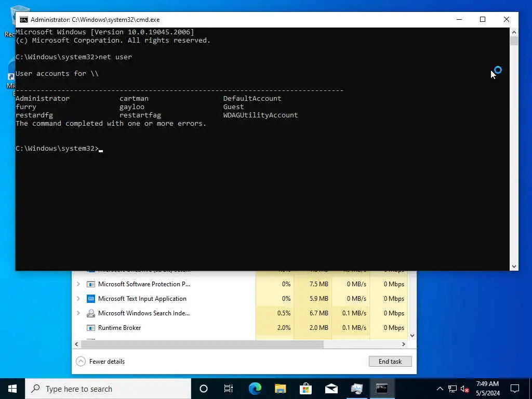Viewport: 532px width, 399px height.
Task: Click the 'DefaultAccount' text in cmd output
Action: (252, 98)
